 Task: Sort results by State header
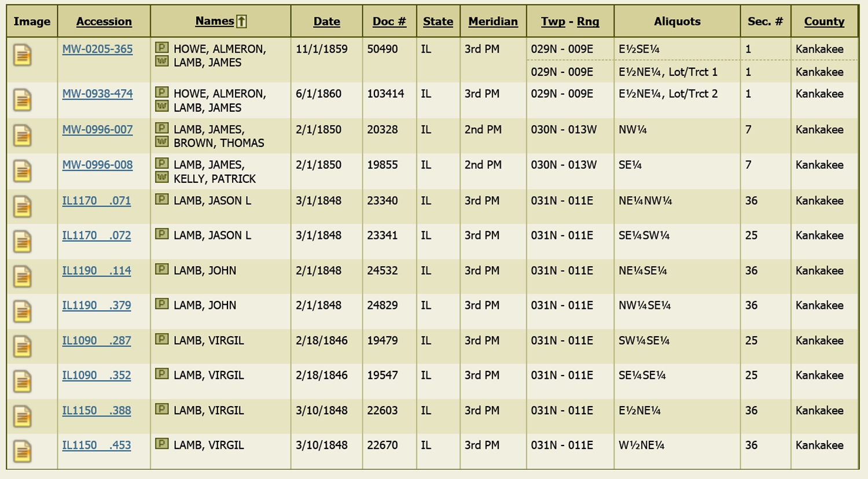click(438, 21)
